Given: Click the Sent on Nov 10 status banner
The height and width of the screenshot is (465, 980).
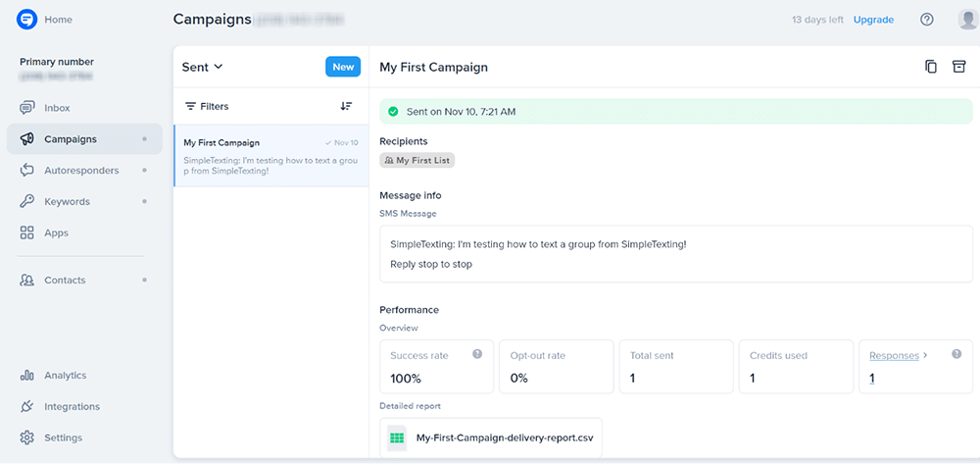Looking at the screenshot, I should click(676, 112).
